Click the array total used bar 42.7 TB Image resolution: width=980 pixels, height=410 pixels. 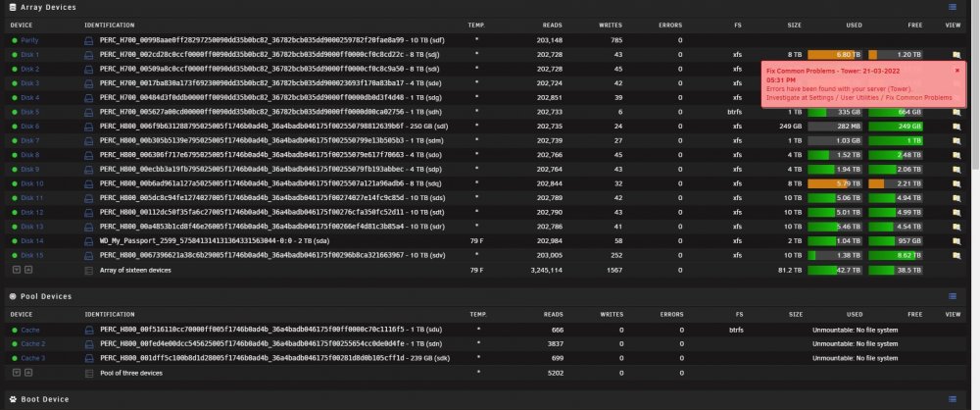click(834, 271)
